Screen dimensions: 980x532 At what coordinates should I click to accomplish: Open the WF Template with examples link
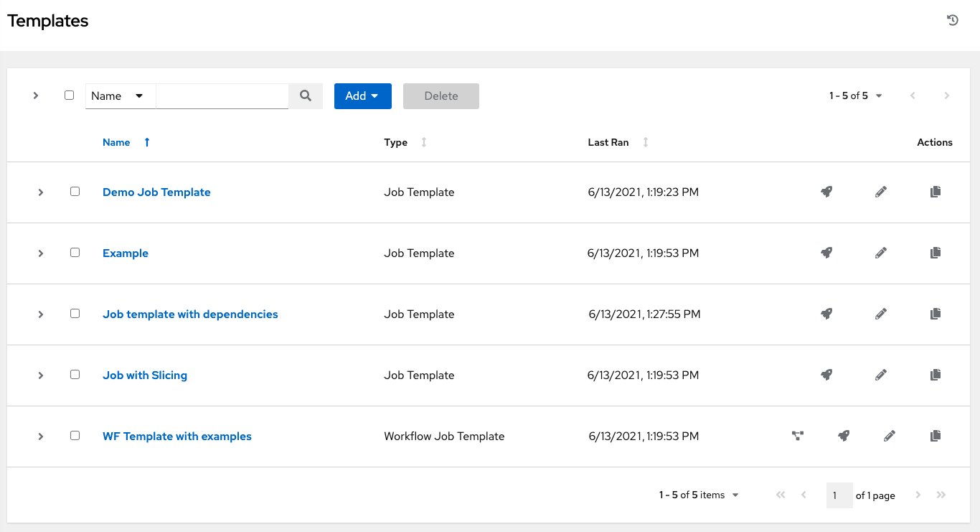176,436
